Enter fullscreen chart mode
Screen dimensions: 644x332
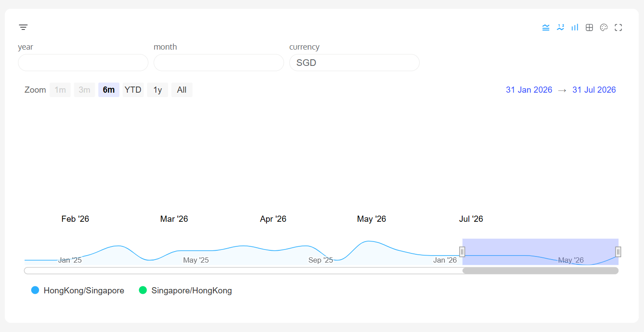click(x=618, y=28)
